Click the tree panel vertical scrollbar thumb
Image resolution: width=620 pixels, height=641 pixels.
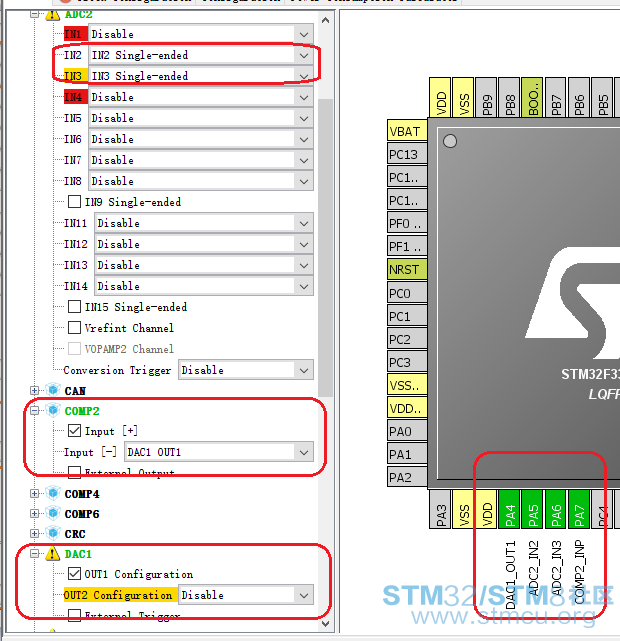(325, 247)
